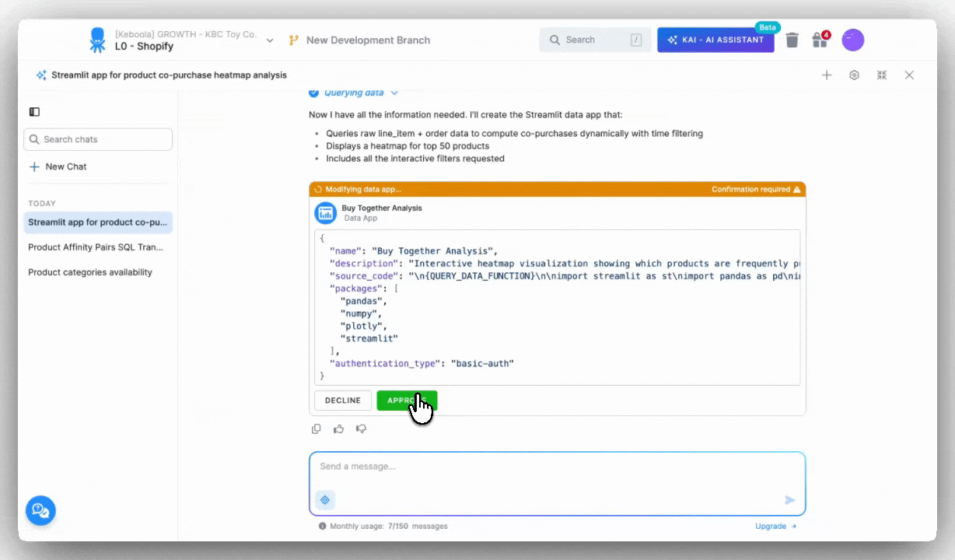
Task: Click the Modifying data app... status text
Action: 363,189
